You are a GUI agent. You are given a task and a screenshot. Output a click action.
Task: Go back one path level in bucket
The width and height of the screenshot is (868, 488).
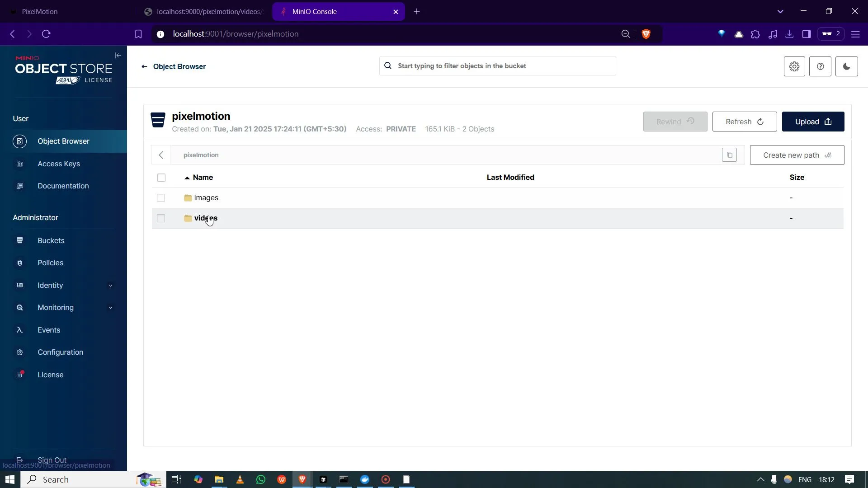point(161,155)
